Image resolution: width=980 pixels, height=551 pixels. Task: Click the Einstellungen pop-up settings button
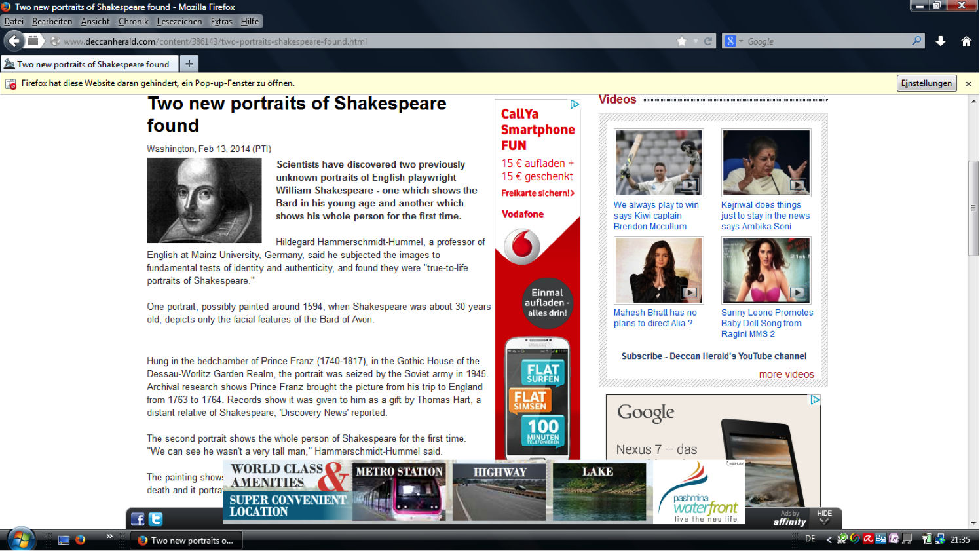(x=926, y=83)
